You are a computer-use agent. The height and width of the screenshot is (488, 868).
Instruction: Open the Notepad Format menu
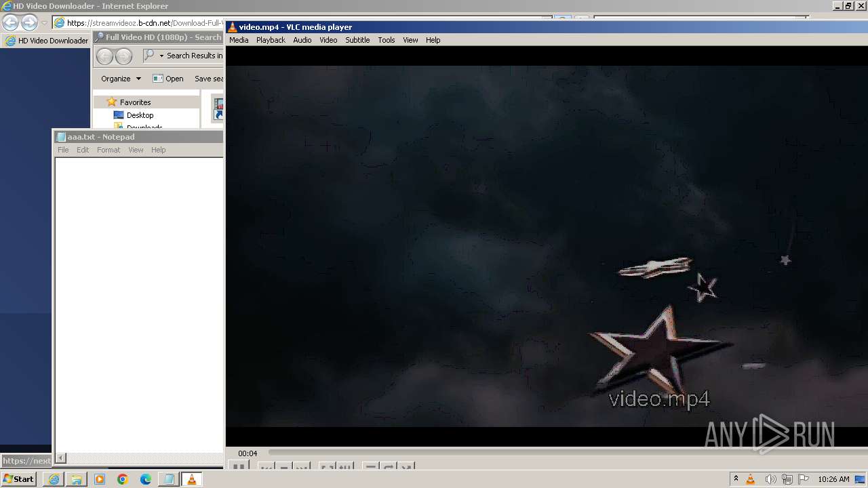[x=108, y=150]
